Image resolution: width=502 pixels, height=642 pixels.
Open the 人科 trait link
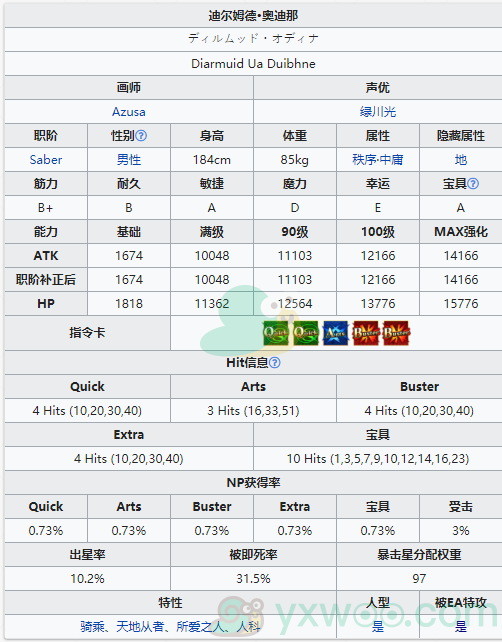coord(248,626)
